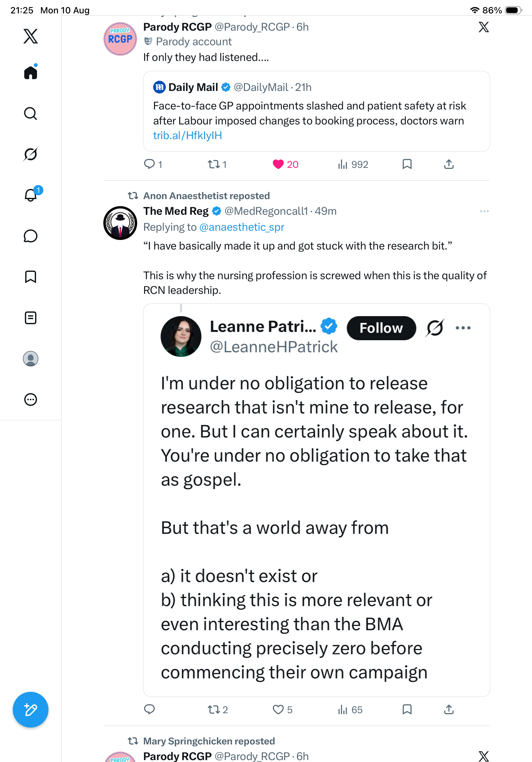Open profile avatar in sidebar

coord(31,359)
